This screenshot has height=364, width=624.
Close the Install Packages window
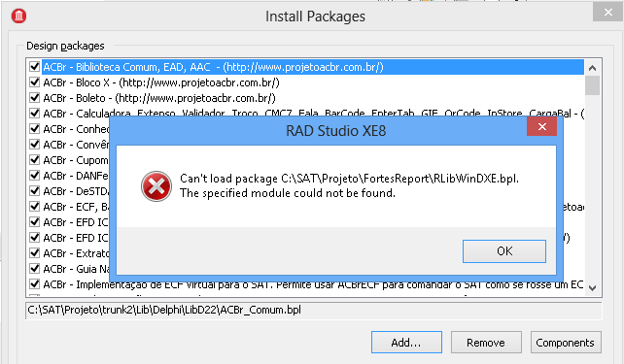click(x=608, y=12)
